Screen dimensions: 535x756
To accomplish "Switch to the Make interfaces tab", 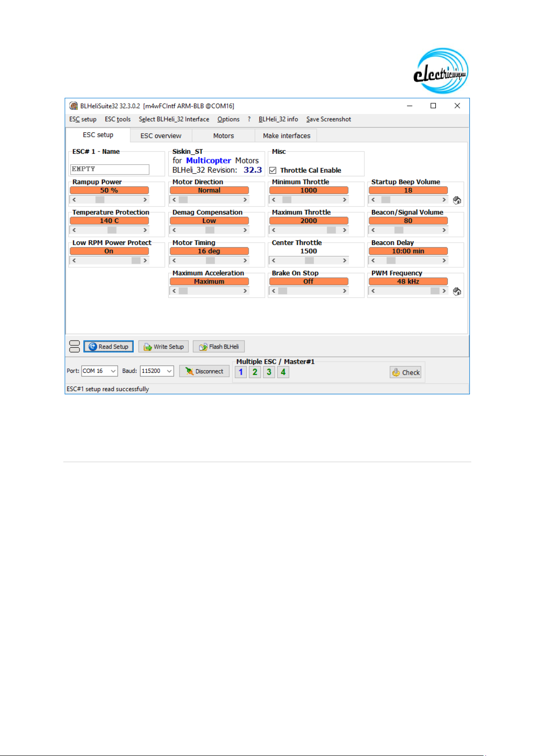I will click(286, 136).
